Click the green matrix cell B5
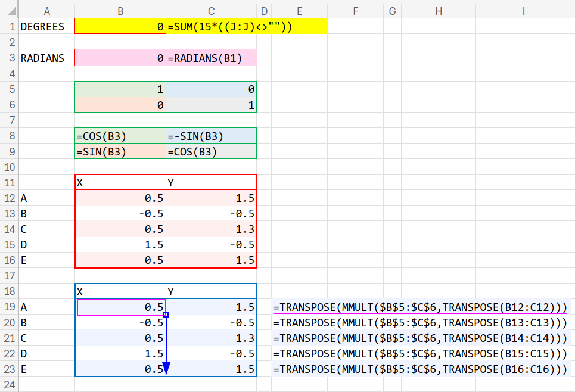The width and height of the screenshot is (575, 392). 120,89
